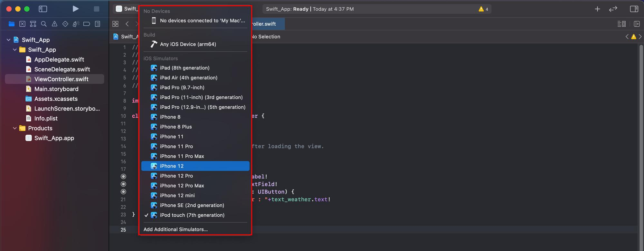The image size is (644, 251).
Task: Select iPad Pro (11-inch) (3rd generation)
Action: pos(195,97)
